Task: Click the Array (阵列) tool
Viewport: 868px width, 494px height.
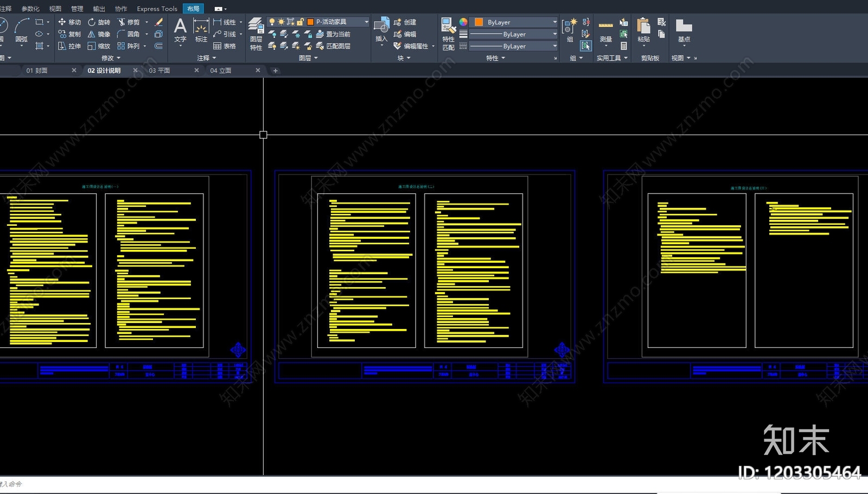Action: coord(129,46)
